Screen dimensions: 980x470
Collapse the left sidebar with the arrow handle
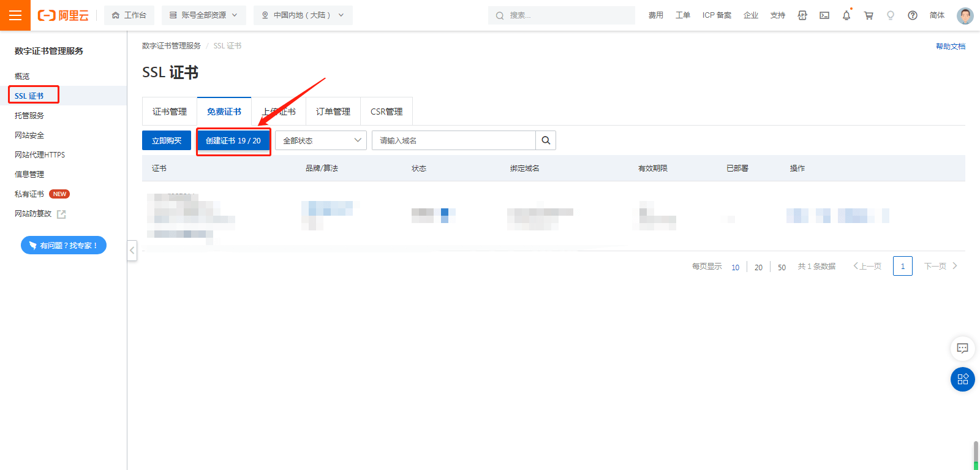pyautogui.click(x=132, y=250)
